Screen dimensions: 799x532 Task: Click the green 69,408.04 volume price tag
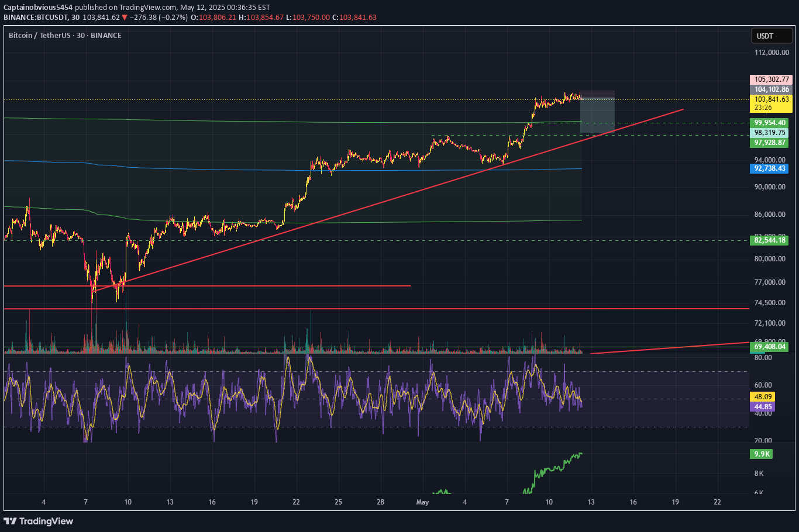pyautogui.click(x=768, y=347)
